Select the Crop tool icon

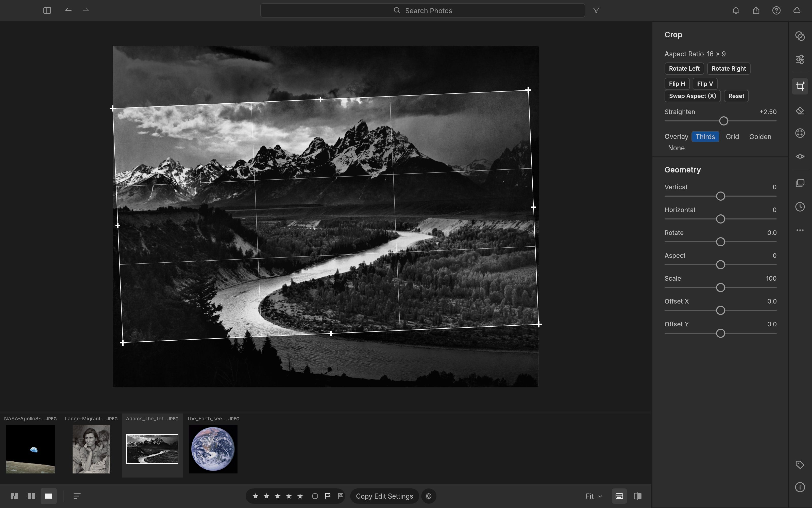[x=800, y=86]
